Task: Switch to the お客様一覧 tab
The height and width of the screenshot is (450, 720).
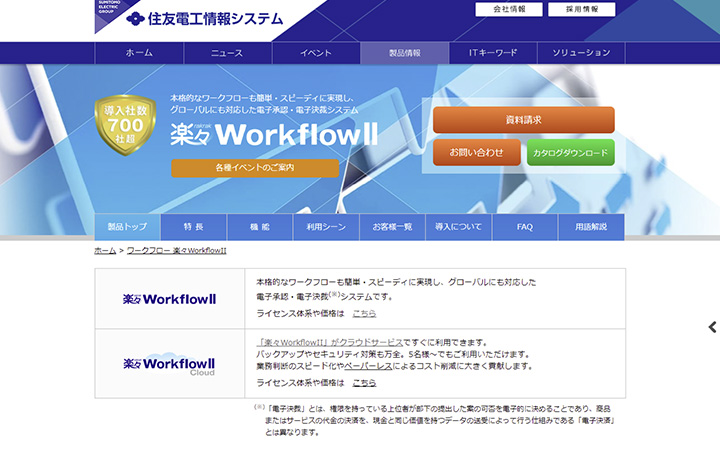Action: coord(392,226)
